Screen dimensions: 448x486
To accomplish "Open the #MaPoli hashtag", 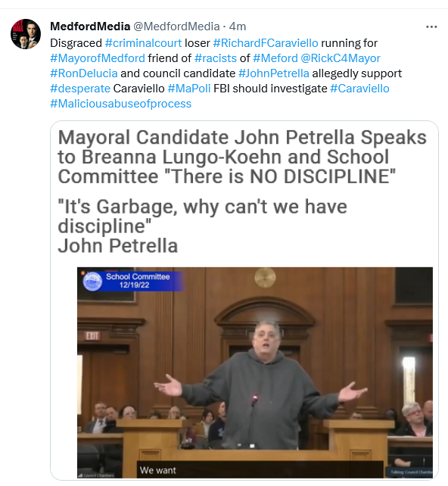I will click(x=189, y=89).
